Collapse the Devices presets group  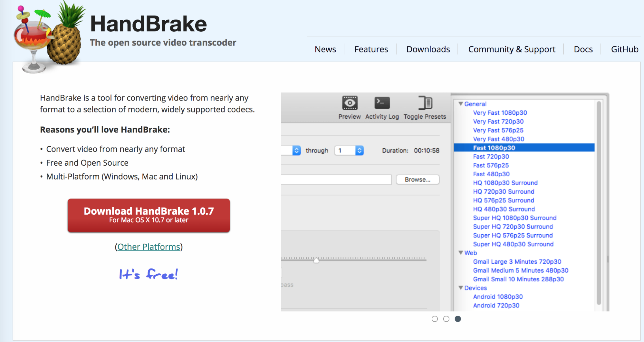(461, 288)
